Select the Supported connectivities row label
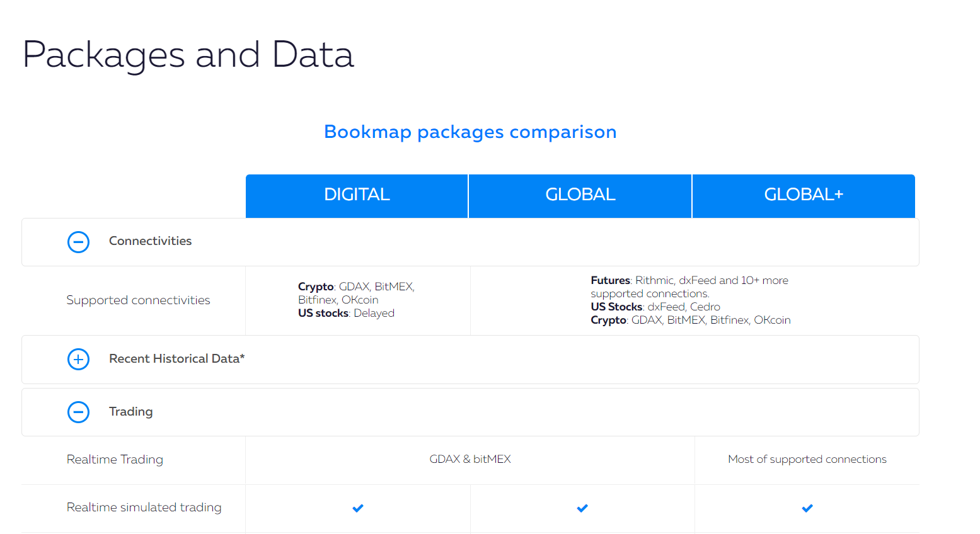 click(138, 300)
